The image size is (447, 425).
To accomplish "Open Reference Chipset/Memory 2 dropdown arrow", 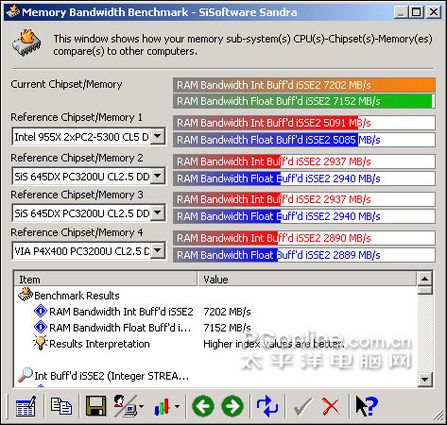I will pyautogui.click(x=158, y=175).
